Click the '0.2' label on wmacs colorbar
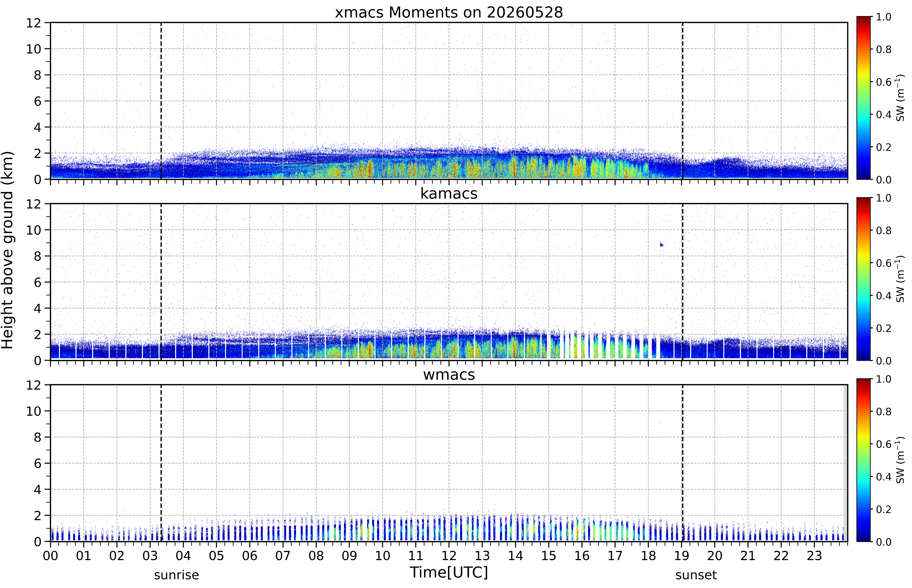Viewport: 912px width, 588px height. click(884, 509)
